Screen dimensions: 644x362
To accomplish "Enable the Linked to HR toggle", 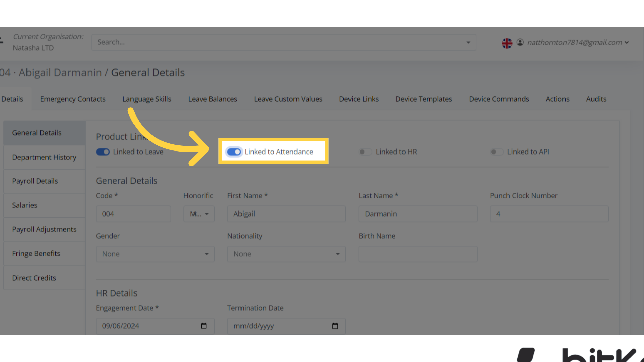I will pos(365,152).
